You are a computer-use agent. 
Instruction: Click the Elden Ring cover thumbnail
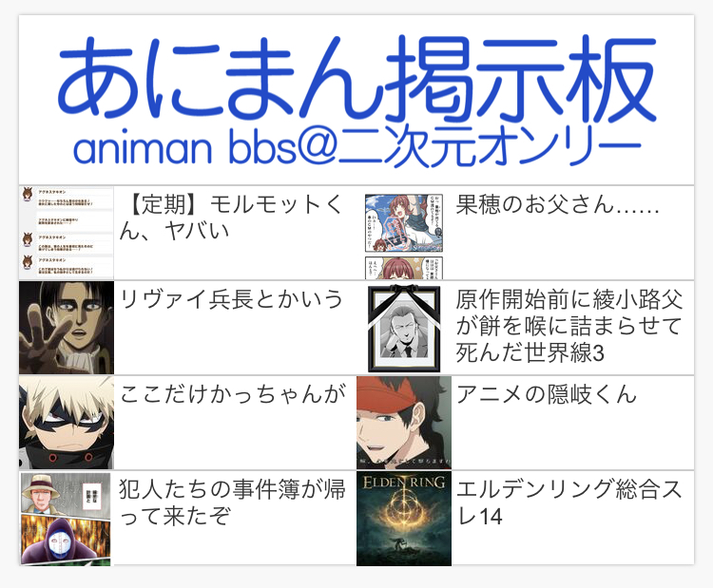point(404,519)
